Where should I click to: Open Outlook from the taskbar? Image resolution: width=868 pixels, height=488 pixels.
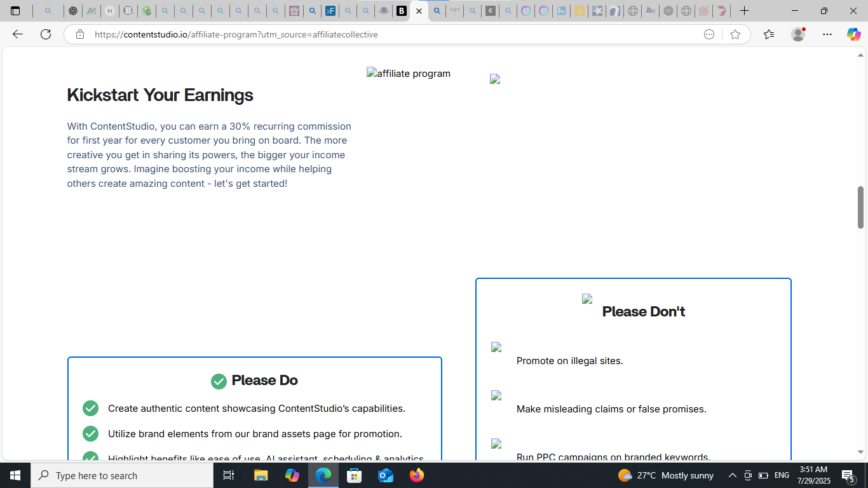pos(386,475)
